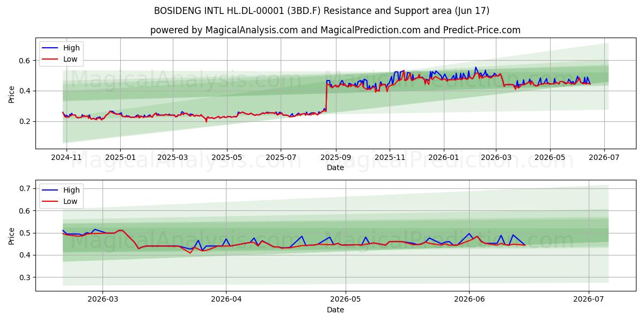The height and width of the screenshot is (322, 644).
Task: Click the August 2025 price jump on the top chart
Action: (x=326, y=97)
